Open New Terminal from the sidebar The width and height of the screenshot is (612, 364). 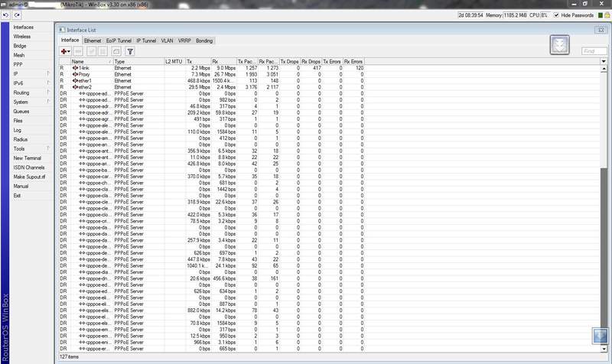click(27, 158)
